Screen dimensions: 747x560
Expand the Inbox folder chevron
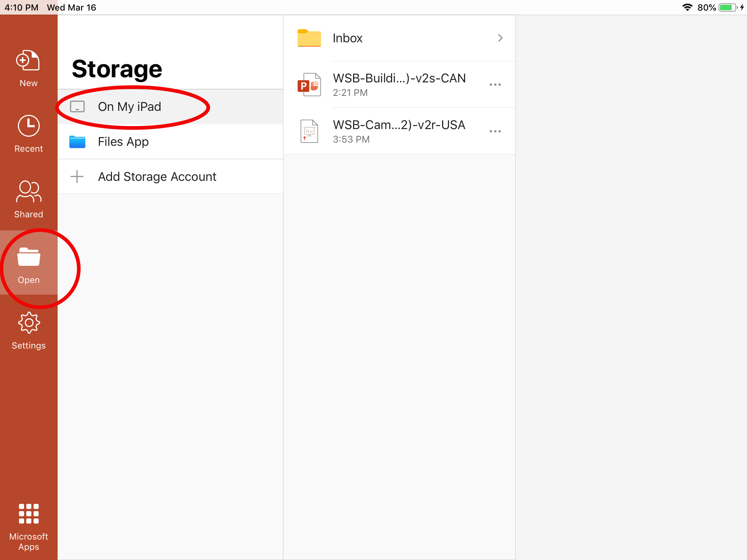[x=500, y=38]
